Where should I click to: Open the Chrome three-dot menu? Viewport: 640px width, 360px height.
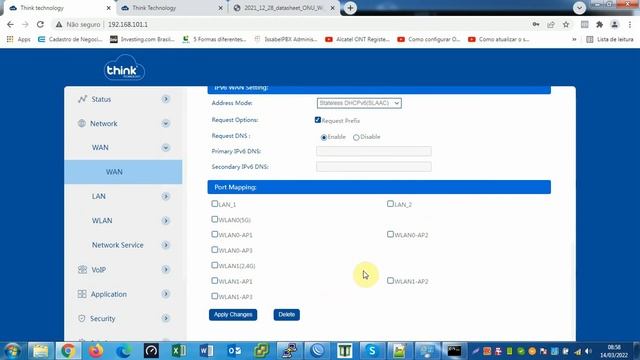630,24
